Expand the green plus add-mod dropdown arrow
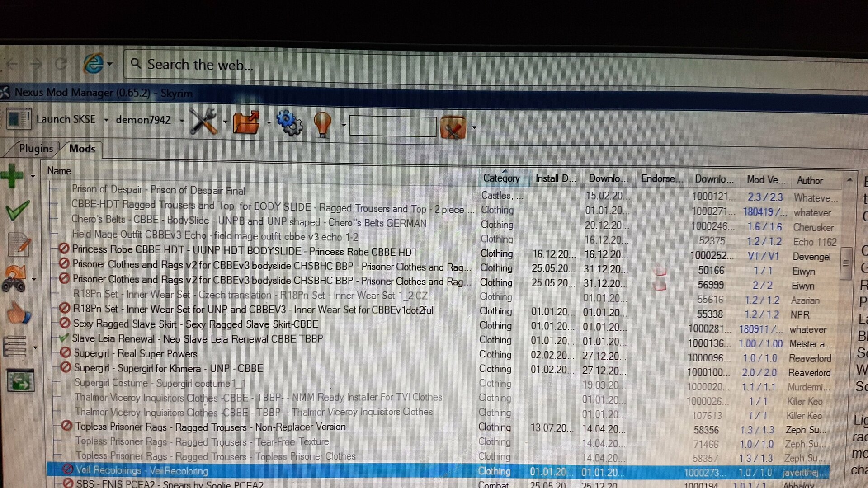 33,176
